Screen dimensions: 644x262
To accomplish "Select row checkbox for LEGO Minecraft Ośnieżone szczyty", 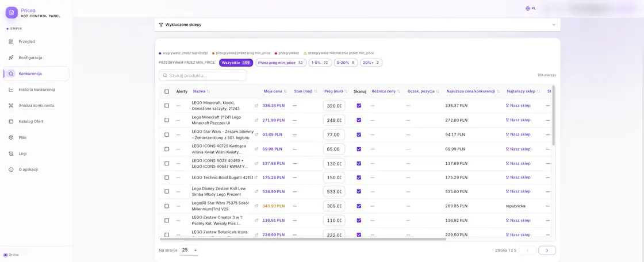I will [x=167, y=106].
